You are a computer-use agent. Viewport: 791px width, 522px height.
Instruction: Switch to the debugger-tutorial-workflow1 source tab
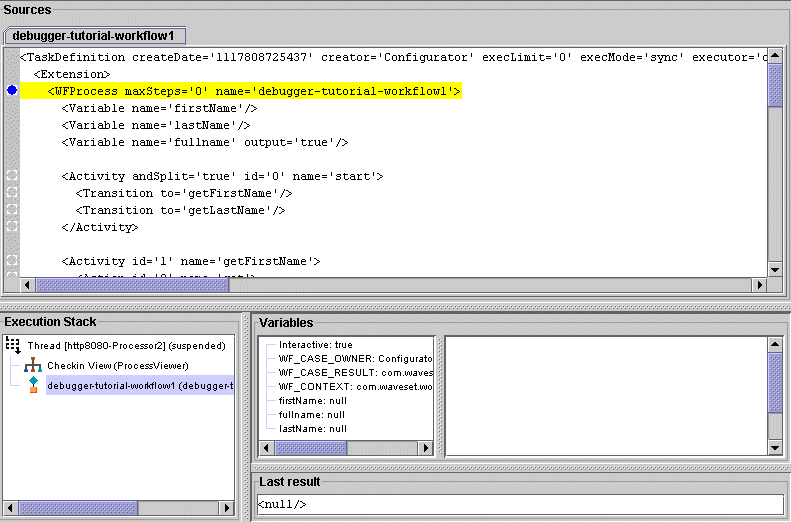94,36
